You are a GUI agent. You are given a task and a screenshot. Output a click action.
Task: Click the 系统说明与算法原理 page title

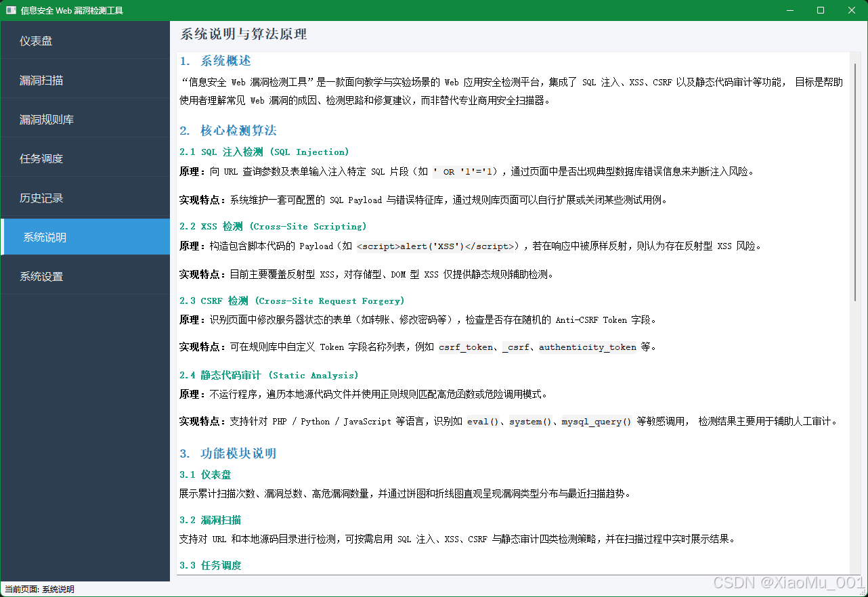(x=244, y=35)
